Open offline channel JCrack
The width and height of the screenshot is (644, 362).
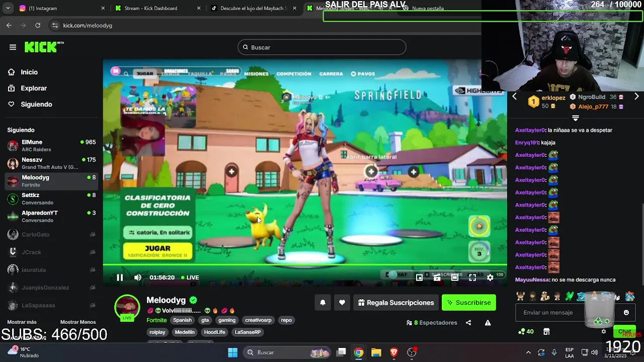click(51, 252)
